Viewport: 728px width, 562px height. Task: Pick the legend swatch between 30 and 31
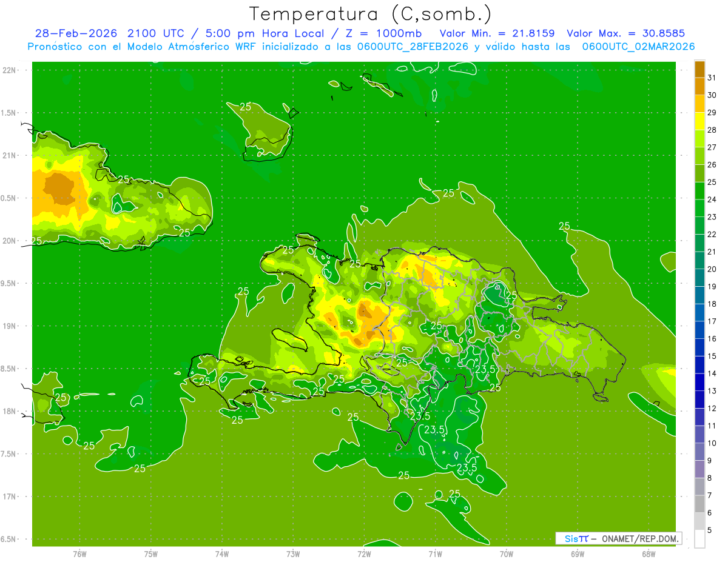pos(699,86)
